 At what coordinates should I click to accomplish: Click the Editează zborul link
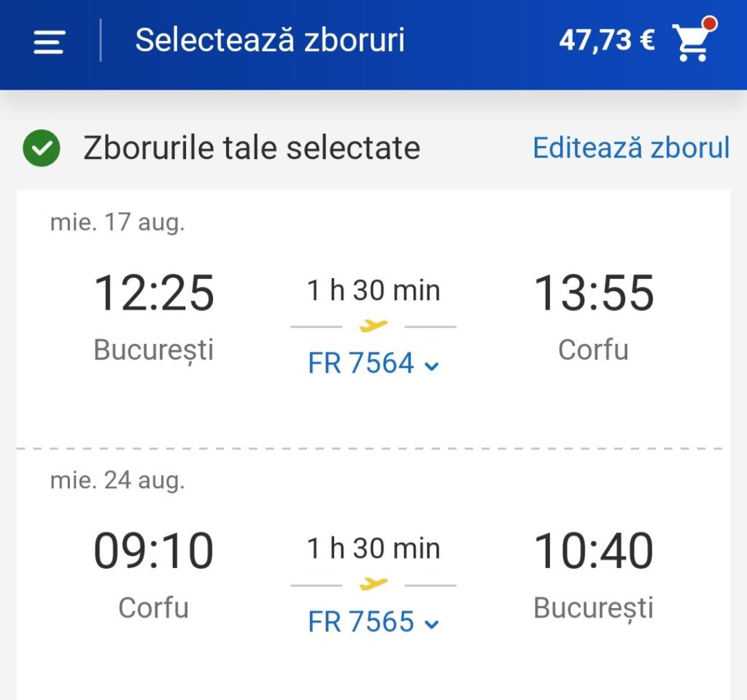point(631,147)
